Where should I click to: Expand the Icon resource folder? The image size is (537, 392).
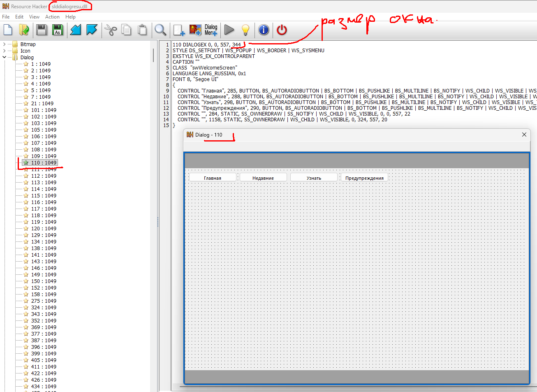(5, 51)
